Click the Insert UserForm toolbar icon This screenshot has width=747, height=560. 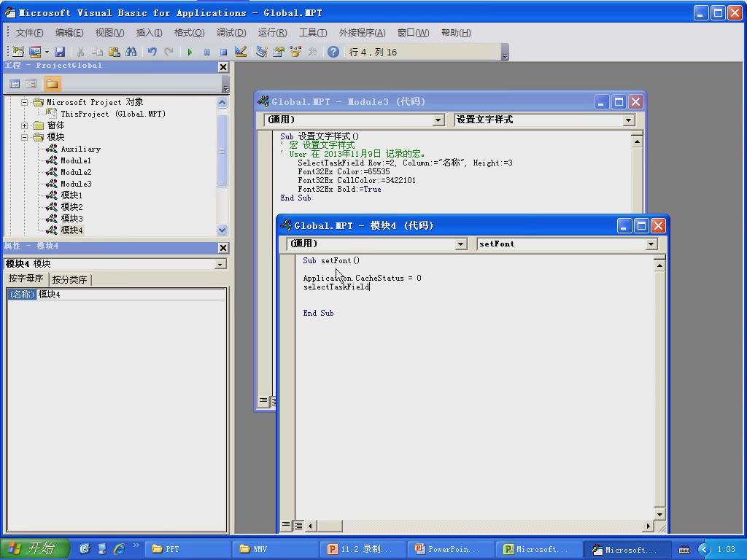coord(35,52)
